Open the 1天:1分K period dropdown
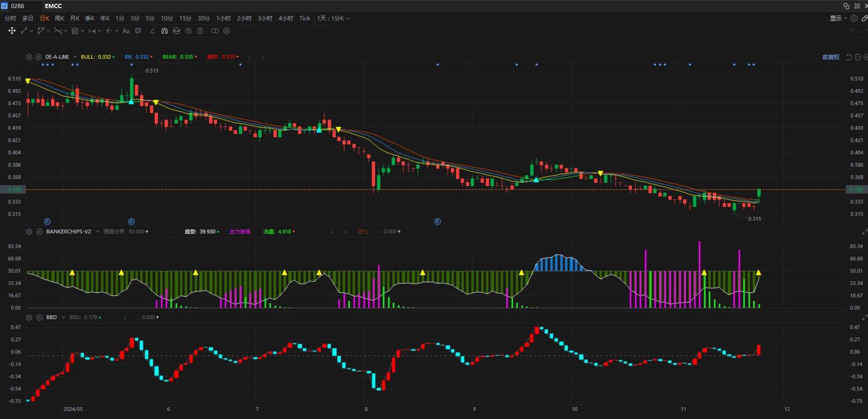 333,18
